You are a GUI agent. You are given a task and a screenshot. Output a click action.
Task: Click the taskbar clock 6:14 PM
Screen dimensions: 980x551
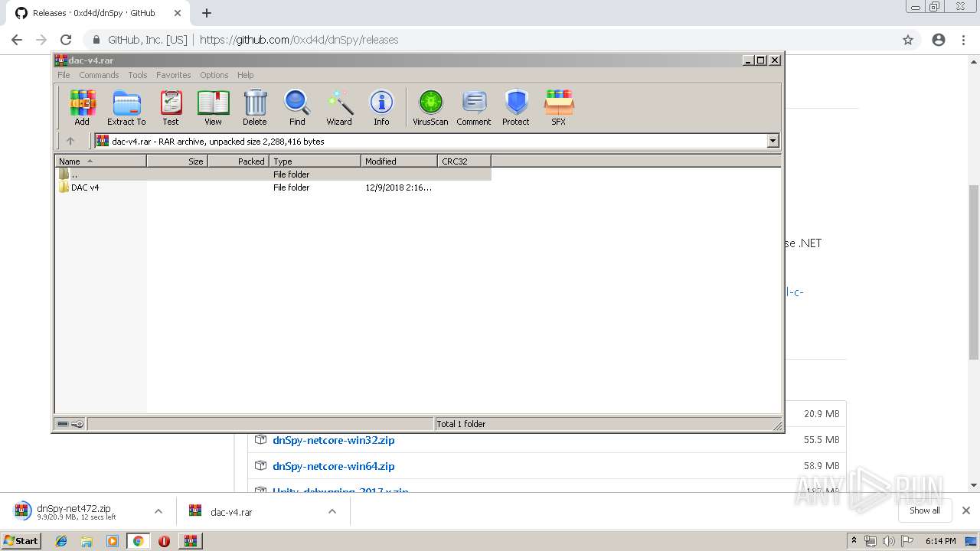pos(941,540)
